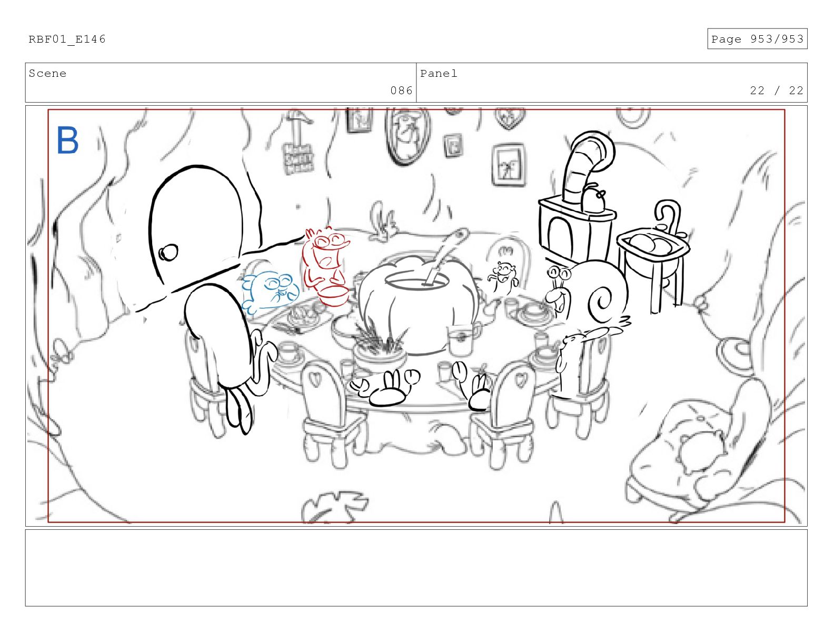Click the Scene label
834x644 pixels.
click(x=47, y=74)
